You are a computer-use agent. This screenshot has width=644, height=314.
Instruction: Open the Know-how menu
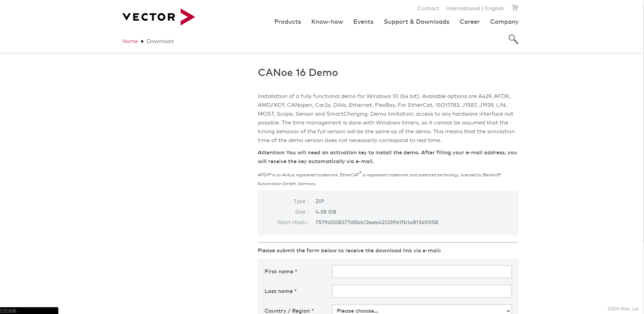tap(327, 22)
